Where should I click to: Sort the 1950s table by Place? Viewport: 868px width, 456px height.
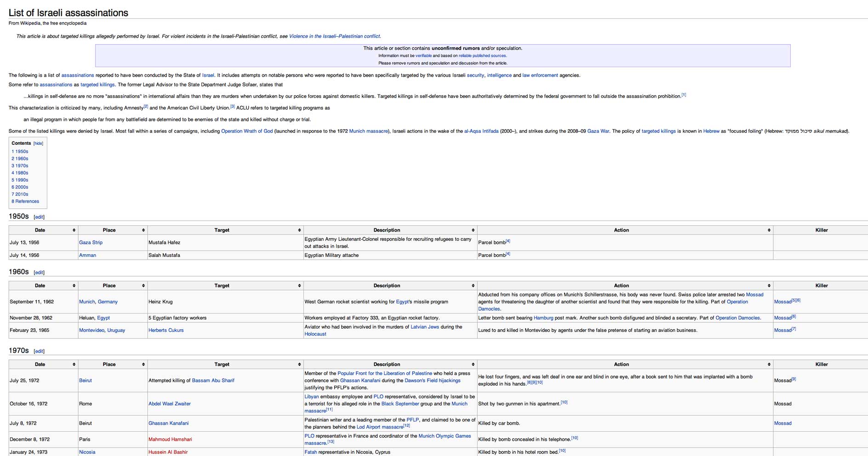pos(143,230)
